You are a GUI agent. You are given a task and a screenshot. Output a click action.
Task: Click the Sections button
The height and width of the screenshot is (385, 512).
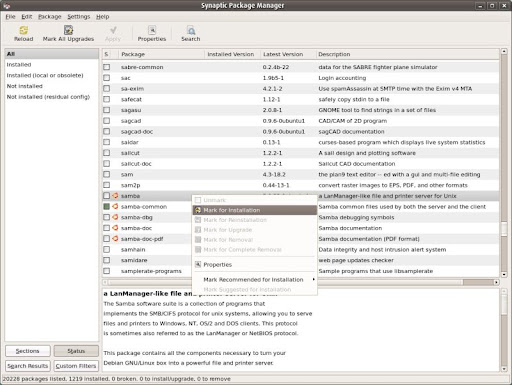pyautogui.click(x=28, y=351)
